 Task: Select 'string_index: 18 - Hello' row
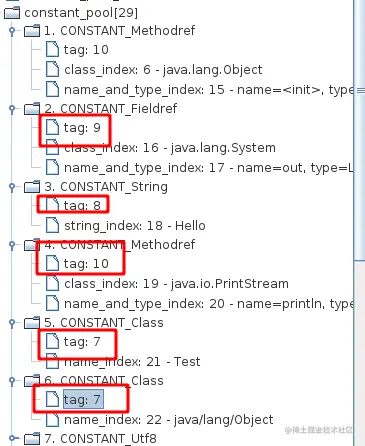pyautogui.click(x=135, y=226)
